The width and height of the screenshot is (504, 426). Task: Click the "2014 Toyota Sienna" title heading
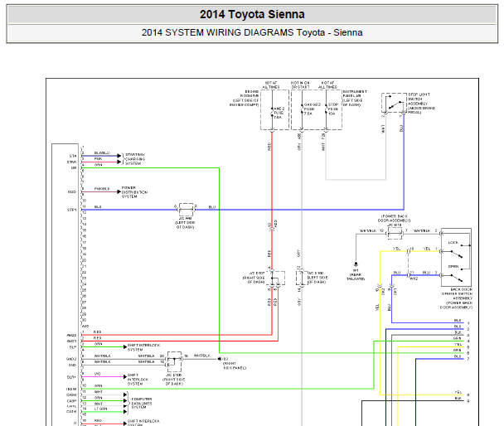252,14
